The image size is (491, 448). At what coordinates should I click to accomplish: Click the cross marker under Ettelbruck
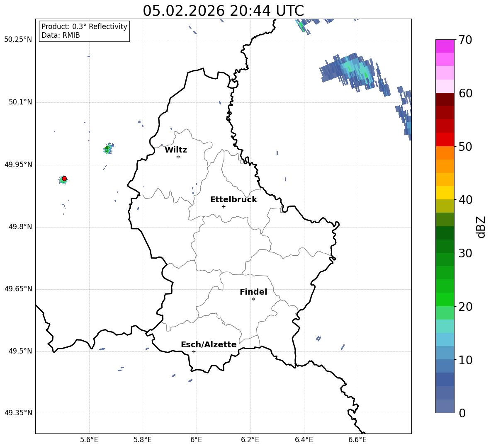224,206
